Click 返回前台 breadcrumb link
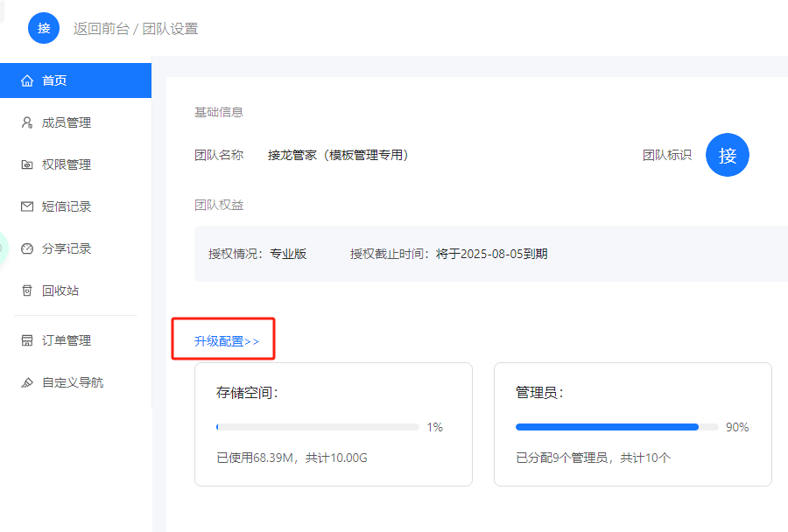Viewport: 788px width, 532px height. tap(102, 29)
